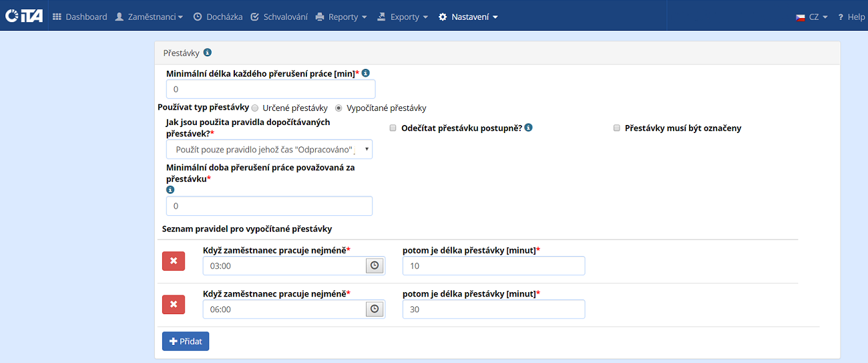
Task: Delete the 03:00 break rule row
Action: 174,261
